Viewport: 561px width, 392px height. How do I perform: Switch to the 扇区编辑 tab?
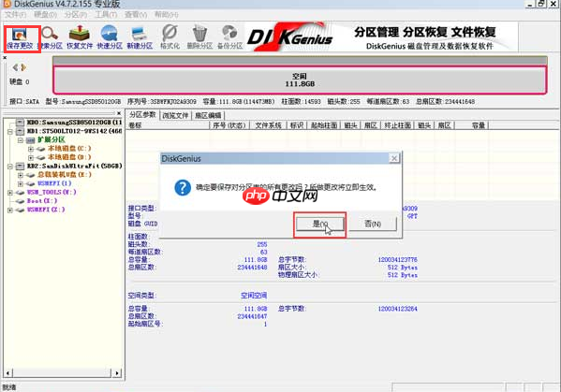click(x=208, y=115)
